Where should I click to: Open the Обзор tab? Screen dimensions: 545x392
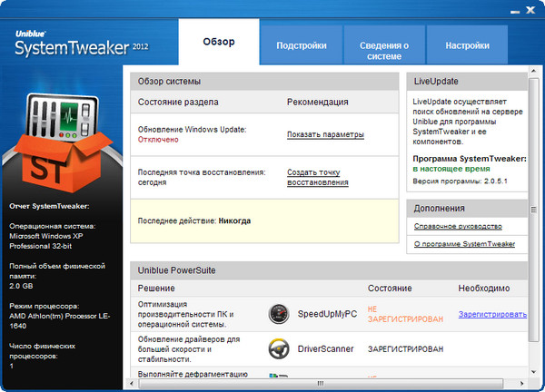pos(218,44)
